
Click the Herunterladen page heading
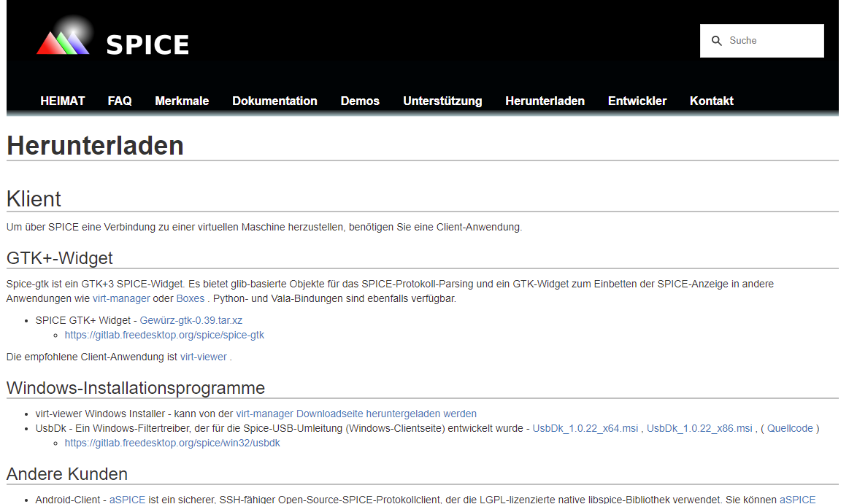tap(96, 145)
